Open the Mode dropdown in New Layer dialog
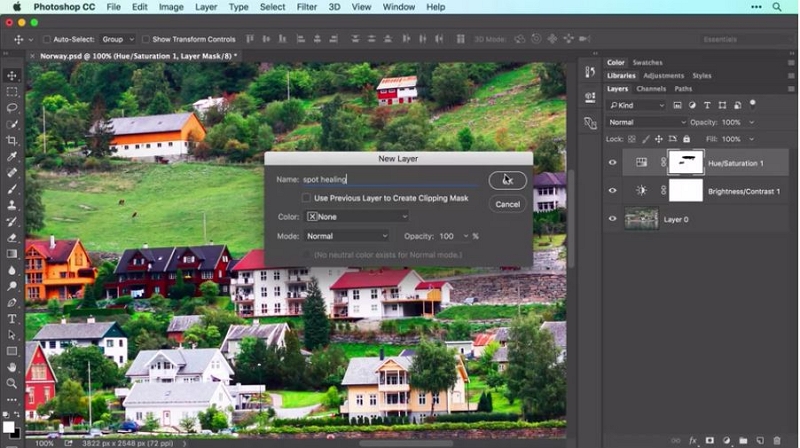 346,236
